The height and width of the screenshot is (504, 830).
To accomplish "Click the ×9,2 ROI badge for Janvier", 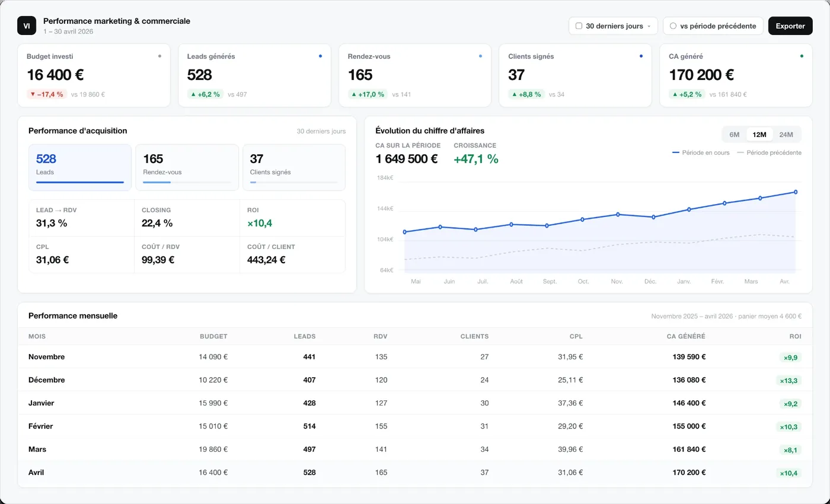I will pyautogui.click(x=790, y=404).
